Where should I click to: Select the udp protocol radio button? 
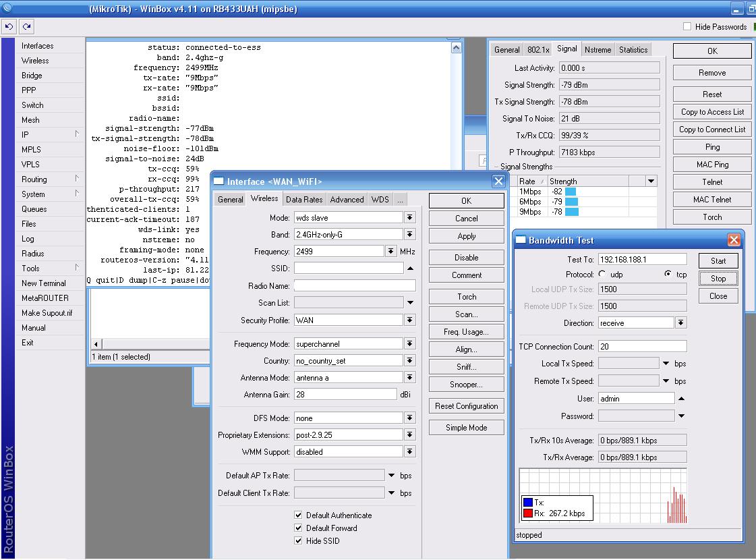[602, 275]
